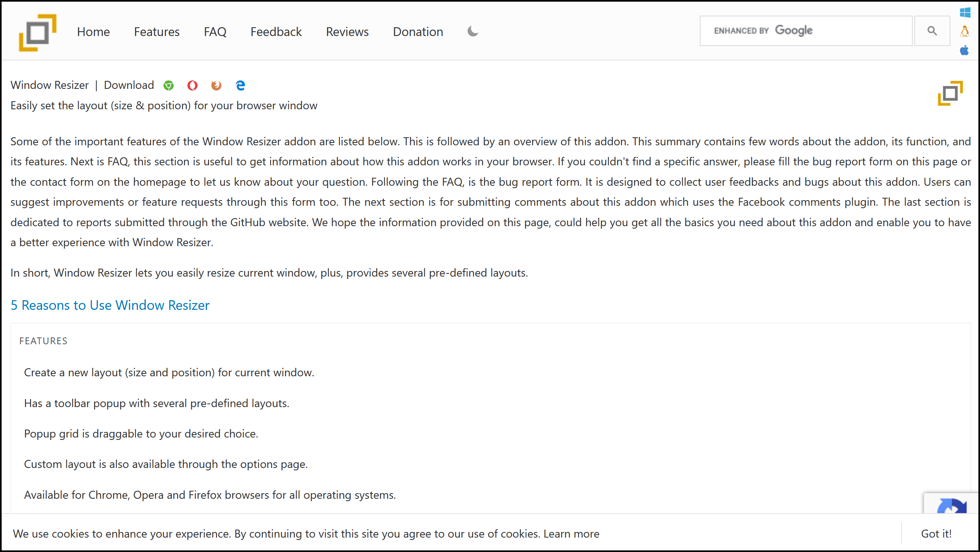Open the Edge download icon

coord(240,85)
